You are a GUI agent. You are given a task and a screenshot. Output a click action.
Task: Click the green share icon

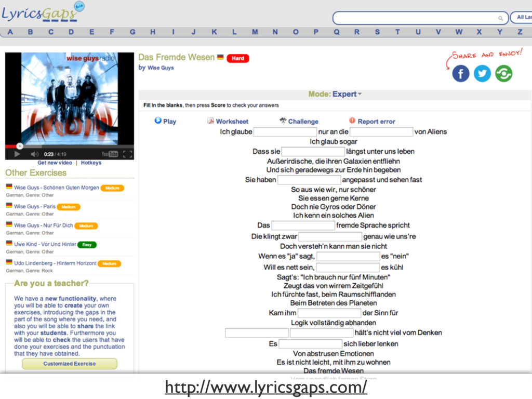504,74
